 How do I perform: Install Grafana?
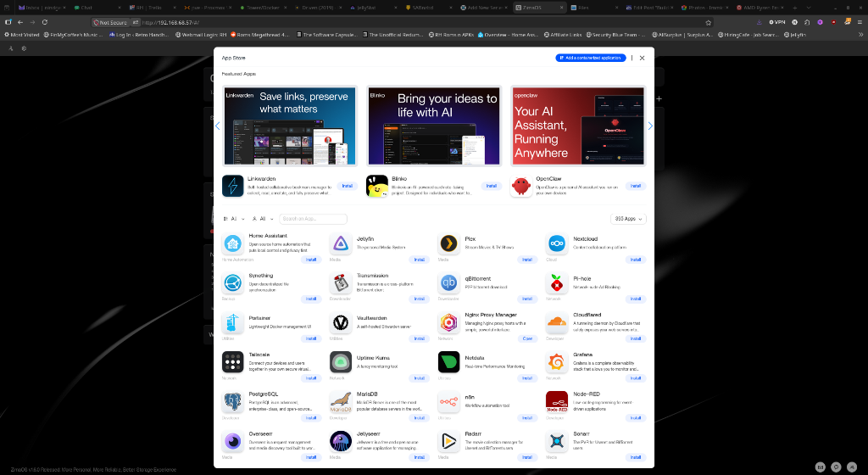click(636, 378)
